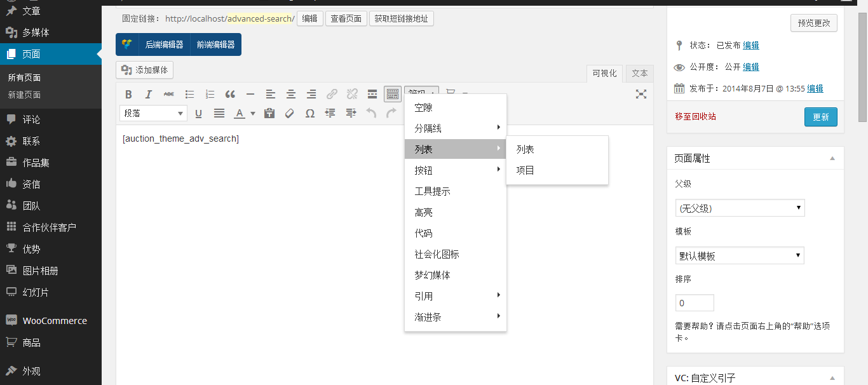
Task: Insert a blockquote
Action: [x=230, y=95]
